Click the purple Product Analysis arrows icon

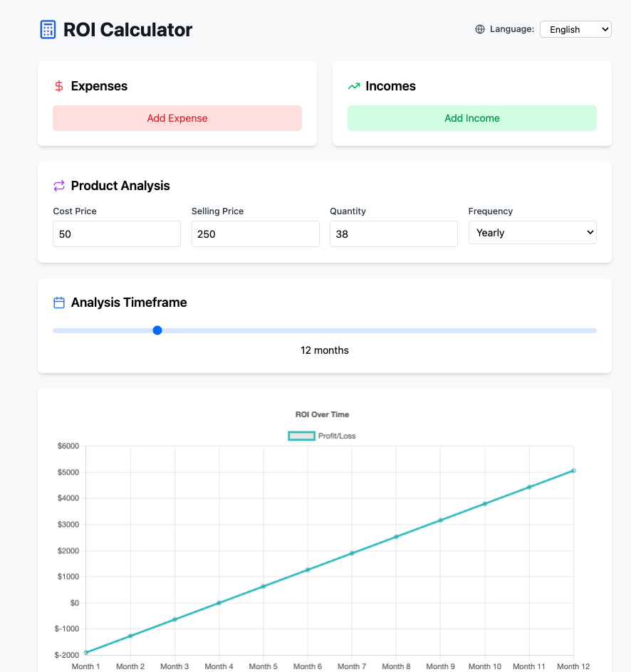coord(59,186)
